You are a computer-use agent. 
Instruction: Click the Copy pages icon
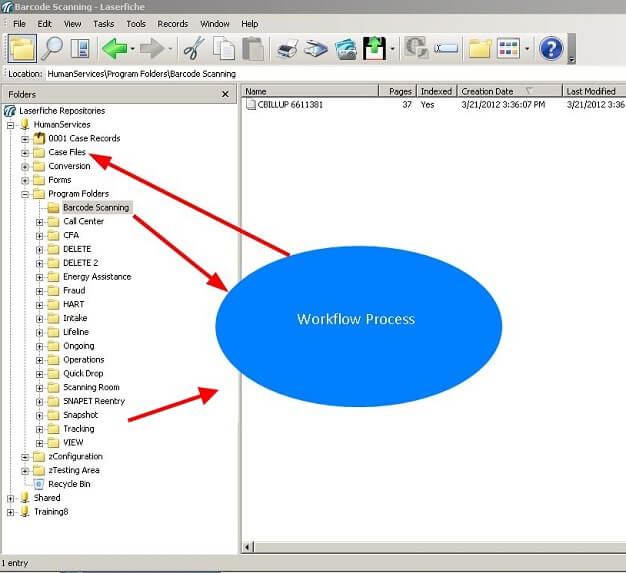click(x=224, y=49)
